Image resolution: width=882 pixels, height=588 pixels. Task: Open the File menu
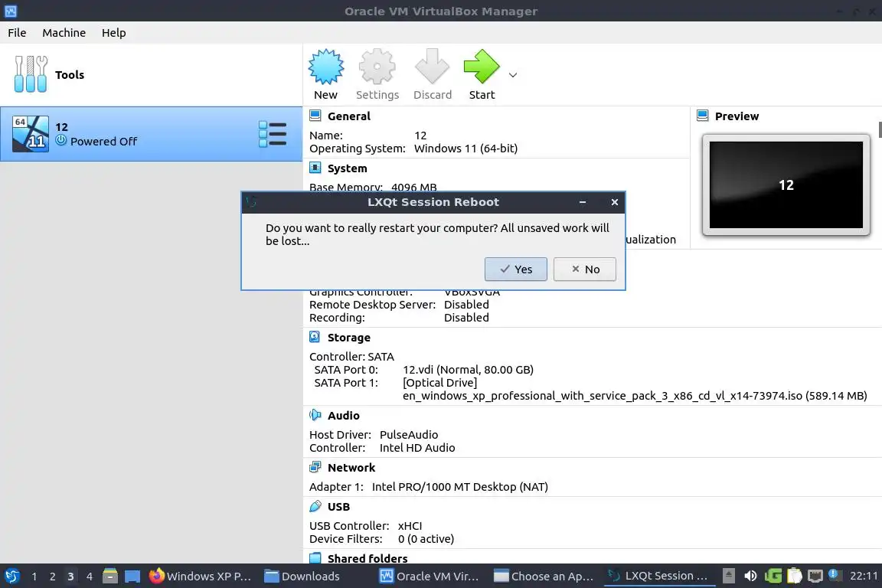17,33
